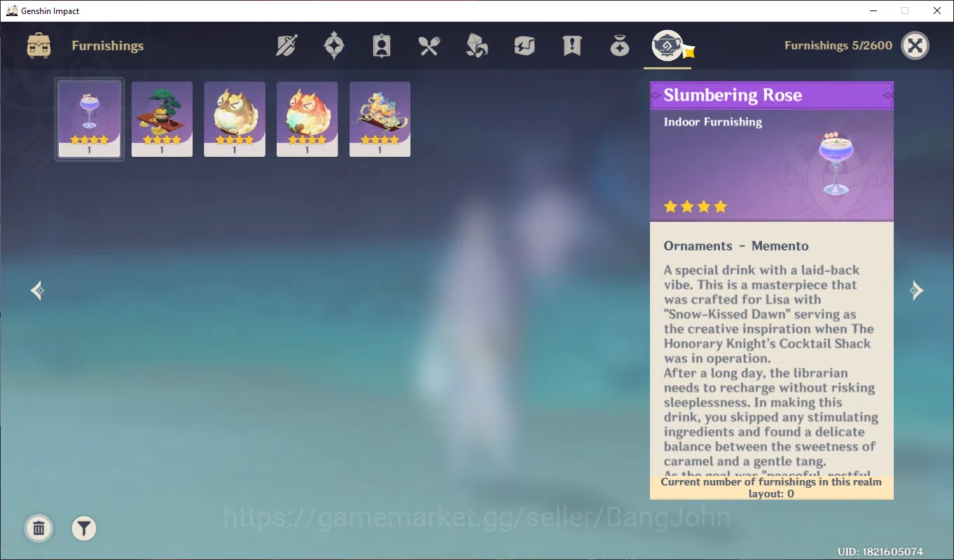
Task: Switch to the Materials tab
Action: coord(477,46)
